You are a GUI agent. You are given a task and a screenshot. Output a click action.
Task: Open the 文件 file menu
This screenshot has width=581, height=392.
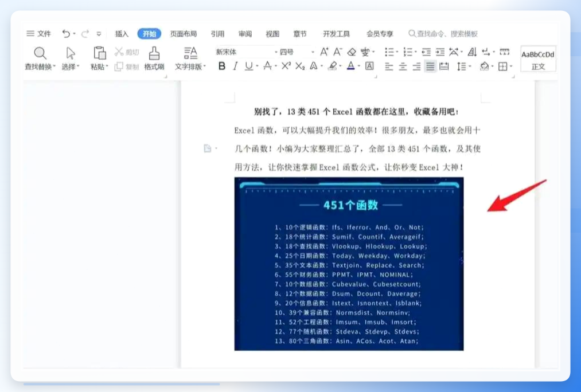click(38, 34)
